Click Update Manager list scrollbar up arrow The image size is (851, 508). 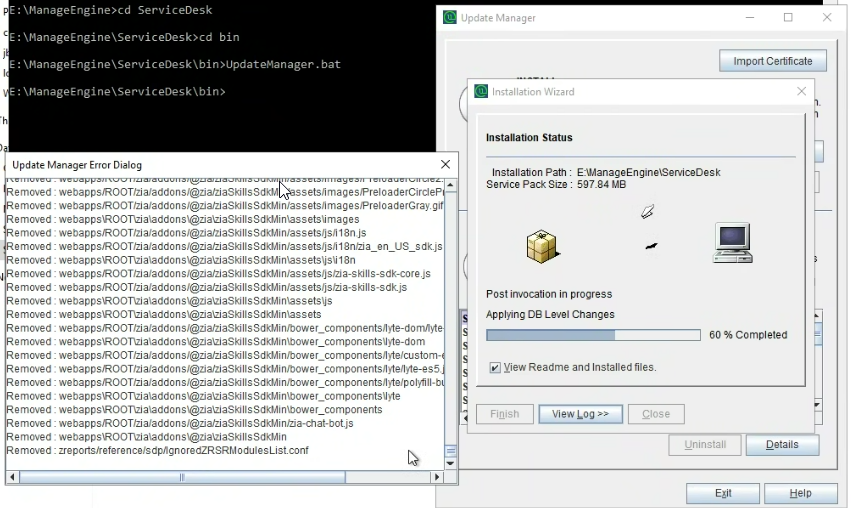(817, 316)
